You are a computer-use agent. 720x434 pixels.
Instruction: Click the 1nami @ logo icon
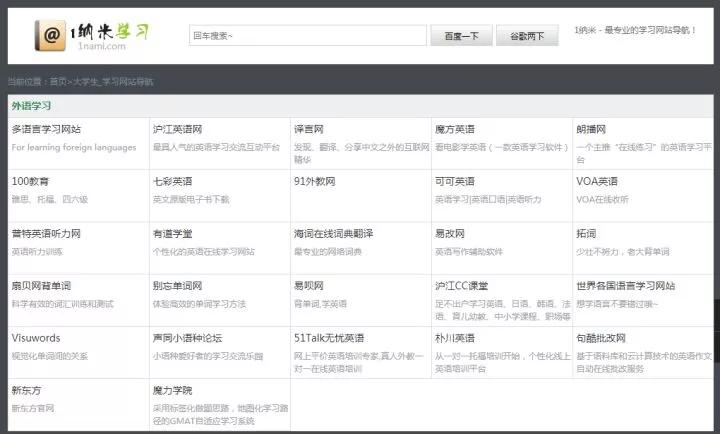50,35
